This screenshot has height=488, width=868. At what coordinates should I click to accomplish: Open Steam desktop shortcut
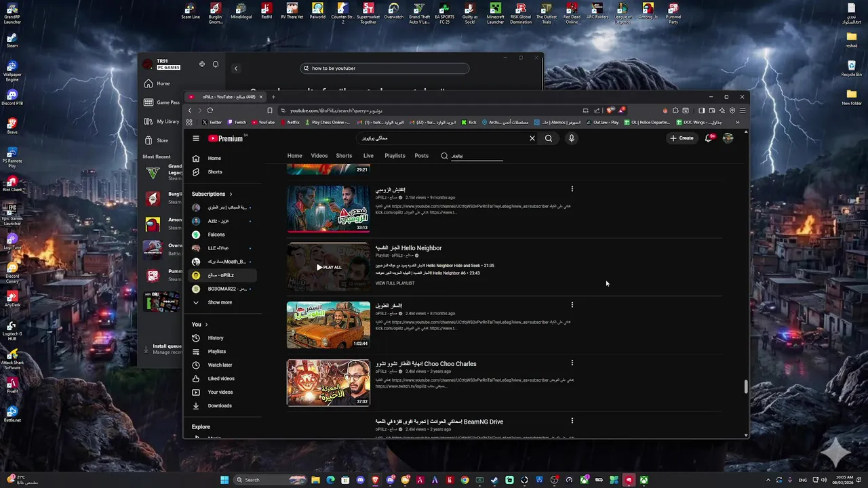12,39
